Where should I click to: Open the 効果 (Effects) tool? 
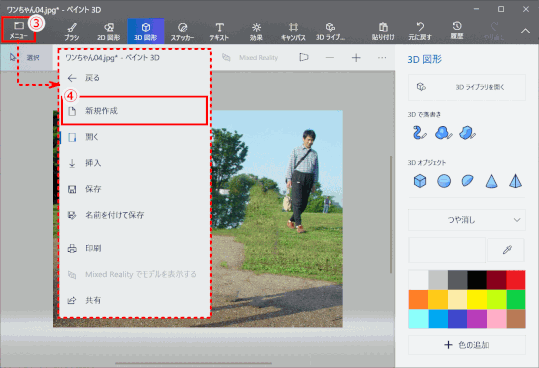256,31
